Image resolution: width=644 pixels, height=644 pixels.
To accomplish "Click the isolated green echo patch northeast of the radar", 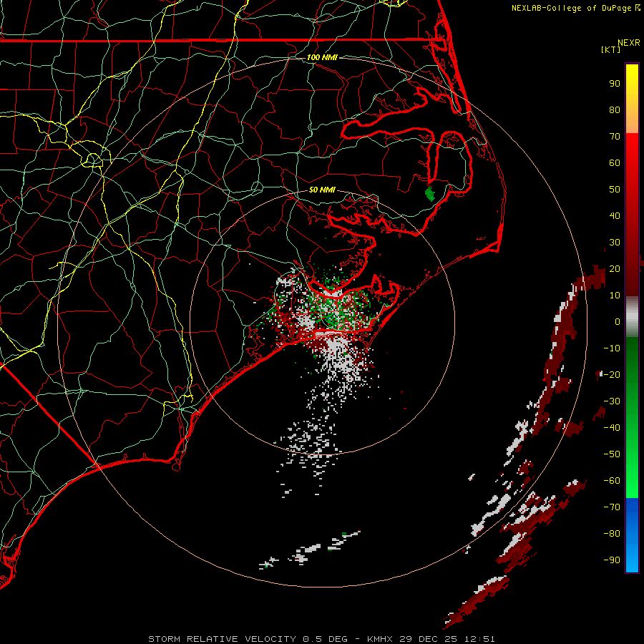I will [x=430, y=193].
